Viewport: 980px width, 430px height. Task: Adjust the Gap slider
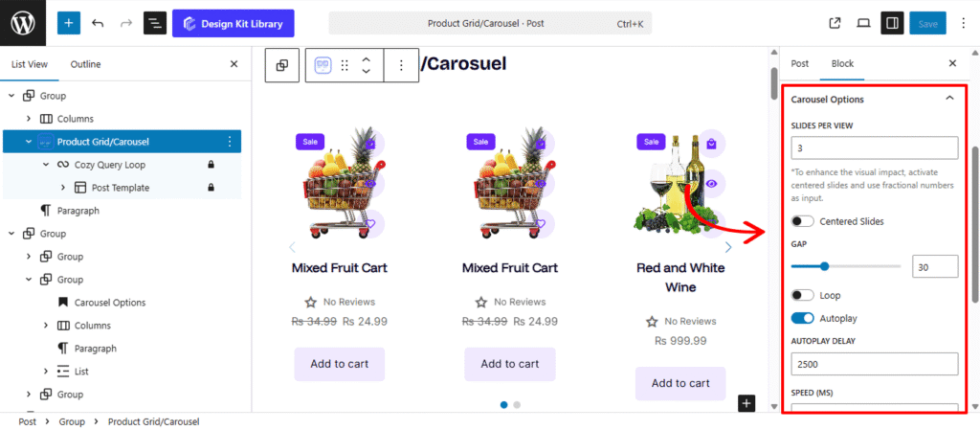[825, 266]
